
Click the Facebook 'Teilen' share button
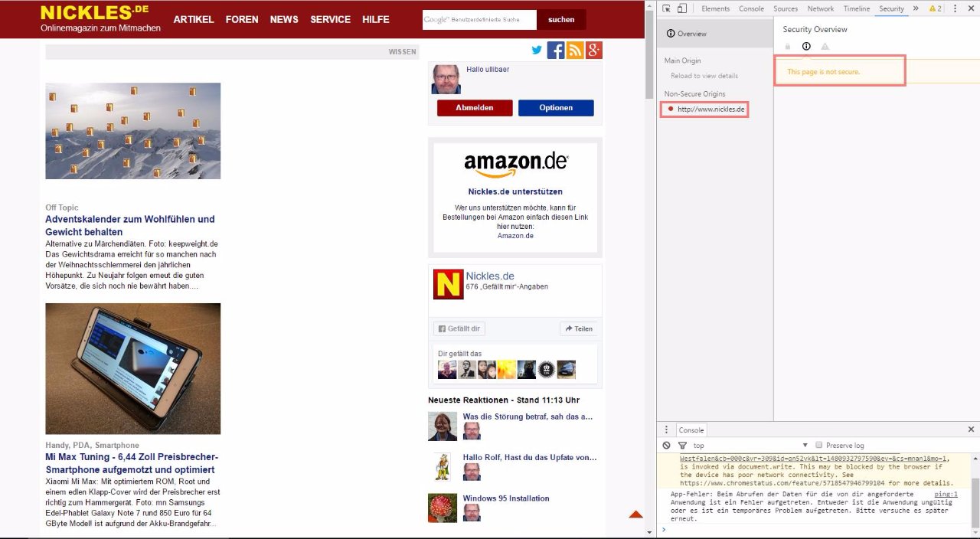click(x=579, y=328)
